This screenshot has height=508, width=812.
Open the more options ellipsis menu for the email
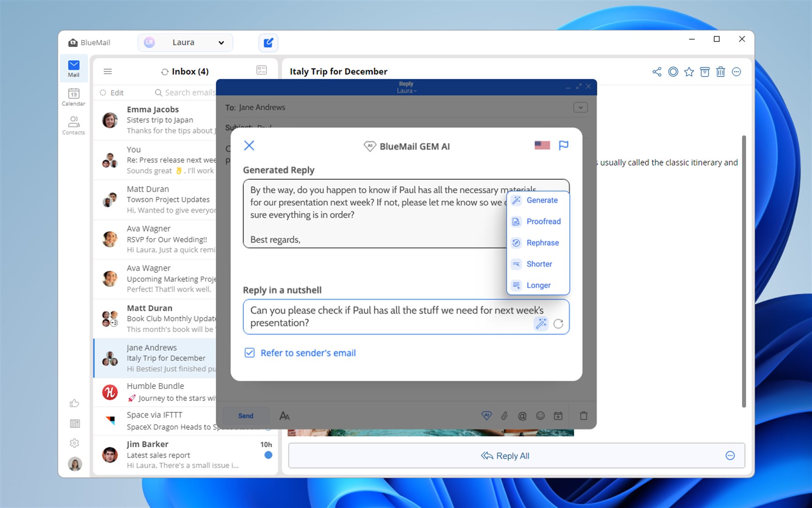pyautogui.click(x=736, y=71)
